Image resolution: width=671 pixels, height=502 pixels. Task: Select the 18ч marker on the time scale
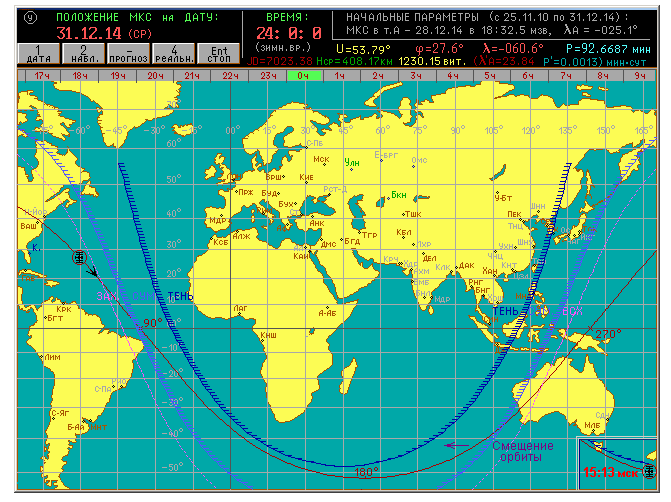click(80, 76)
